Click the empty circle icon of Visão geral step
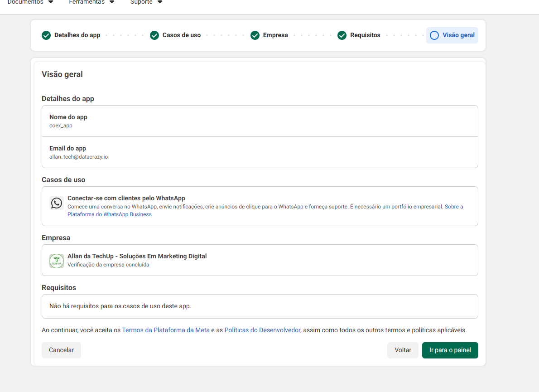The image size is (539, 392). (434, 35)
